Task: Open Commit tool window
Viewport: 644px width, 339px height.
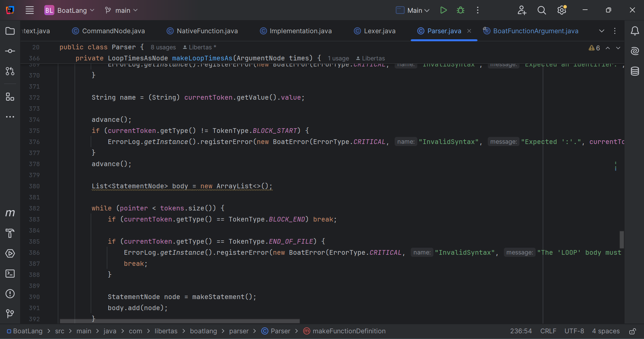Action: point(10,51)
